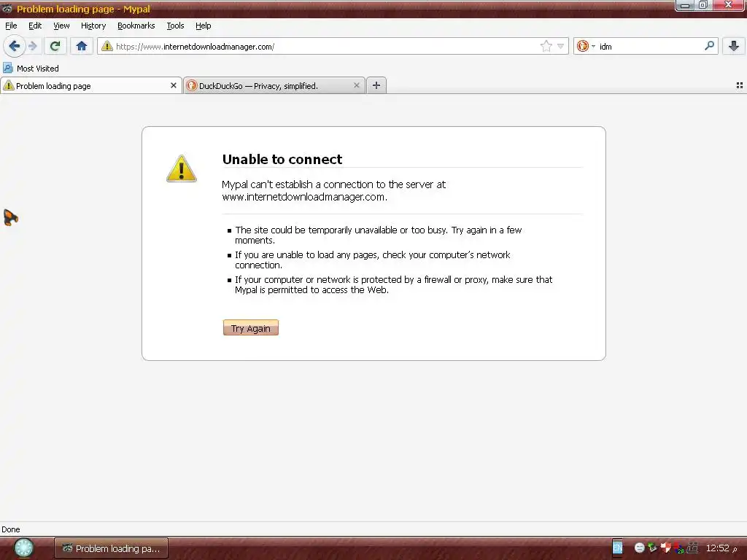Image resolution: width=747 pixels, height=560 pixels.
Task: Open the History menu
Action: 93,26
